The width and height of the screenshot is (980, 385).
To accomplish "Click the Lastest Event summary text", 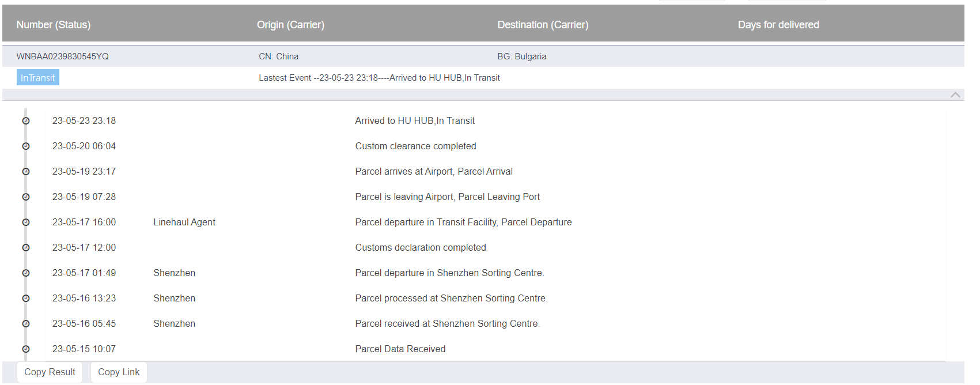I will tap(379, 78).
